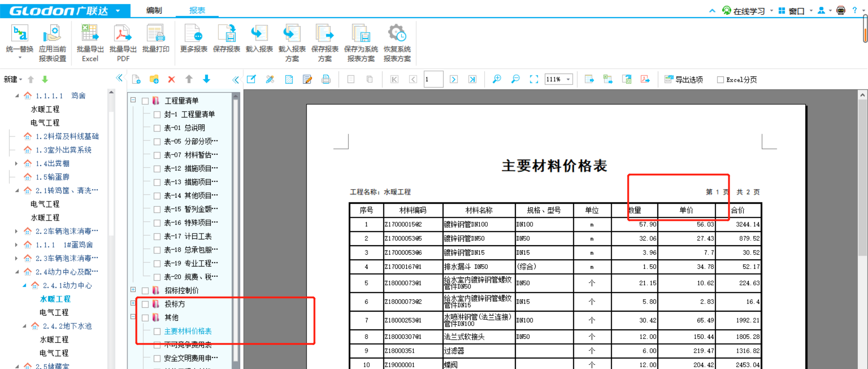The height and width of the screenshot is (369, 868).
Task: Click the 载入报表 icon
Action: tap(259, 33)
